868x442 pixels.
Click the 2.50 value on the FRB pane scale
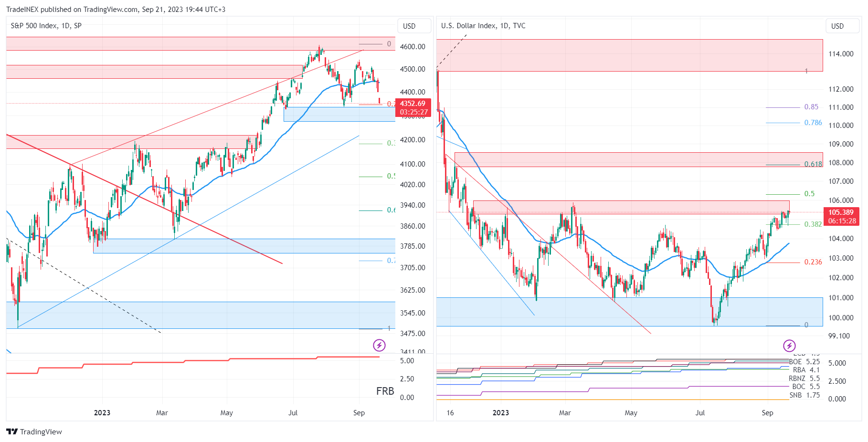pos(407,379)
